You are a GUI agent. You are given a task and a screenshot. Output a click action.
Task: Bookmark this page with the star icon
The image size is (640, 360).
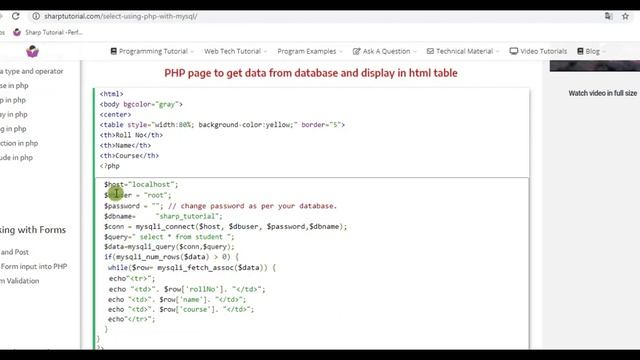pyautogui.click(x=625, y=16)
